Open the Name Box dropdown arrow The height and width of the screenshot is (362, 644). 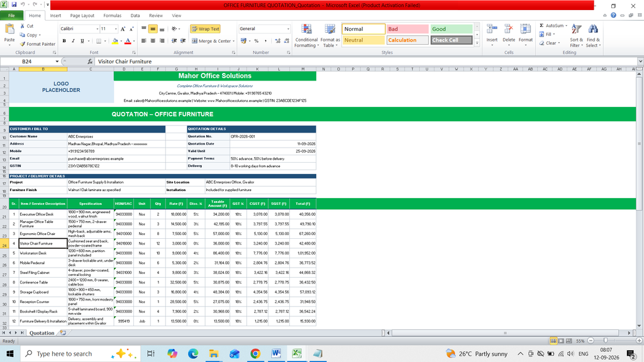(x=57, y=62)
